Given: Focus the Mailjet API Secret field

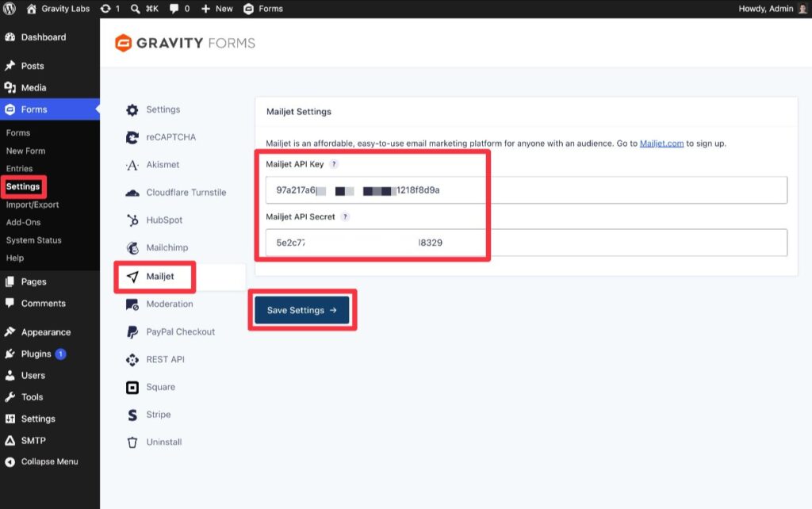Looking at the screenshot, I should 527,243.
